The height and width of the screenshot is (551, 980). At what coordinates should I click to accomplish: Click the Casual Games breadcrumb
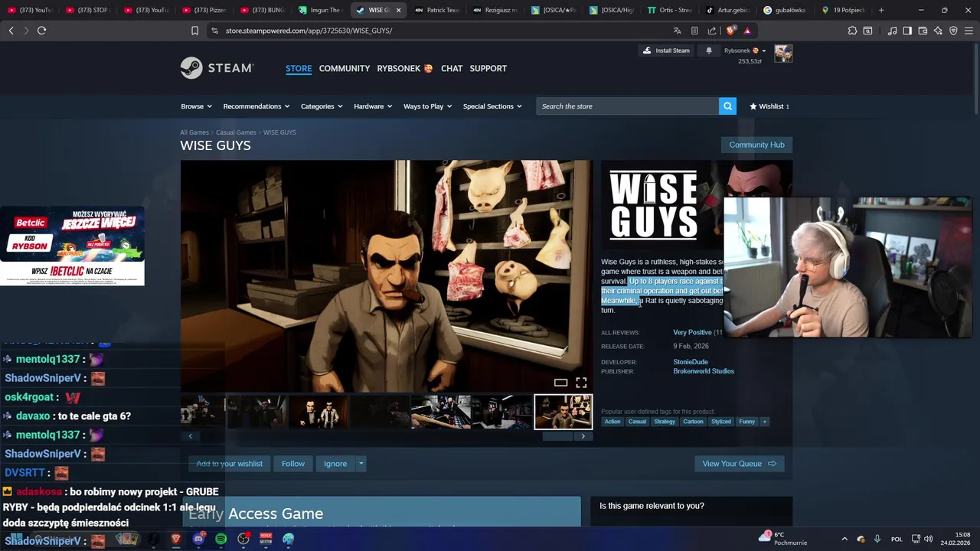coord(236,132)
